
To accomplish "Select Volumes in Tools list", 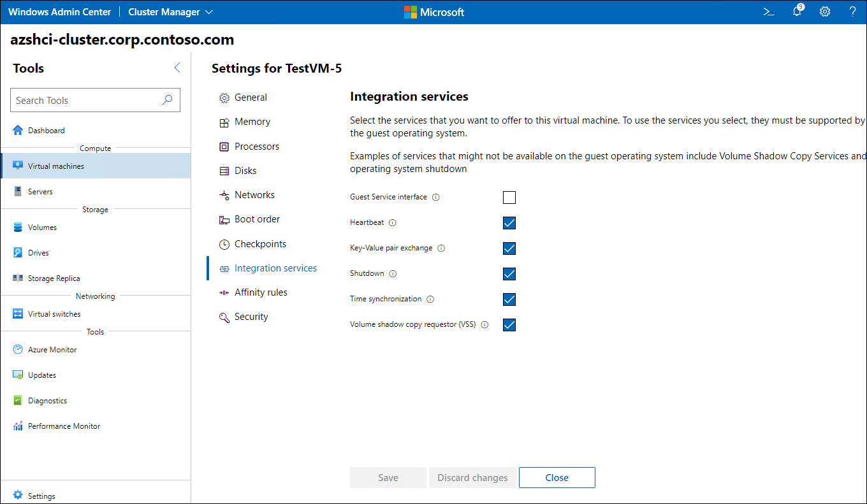I will coord(96,227).
